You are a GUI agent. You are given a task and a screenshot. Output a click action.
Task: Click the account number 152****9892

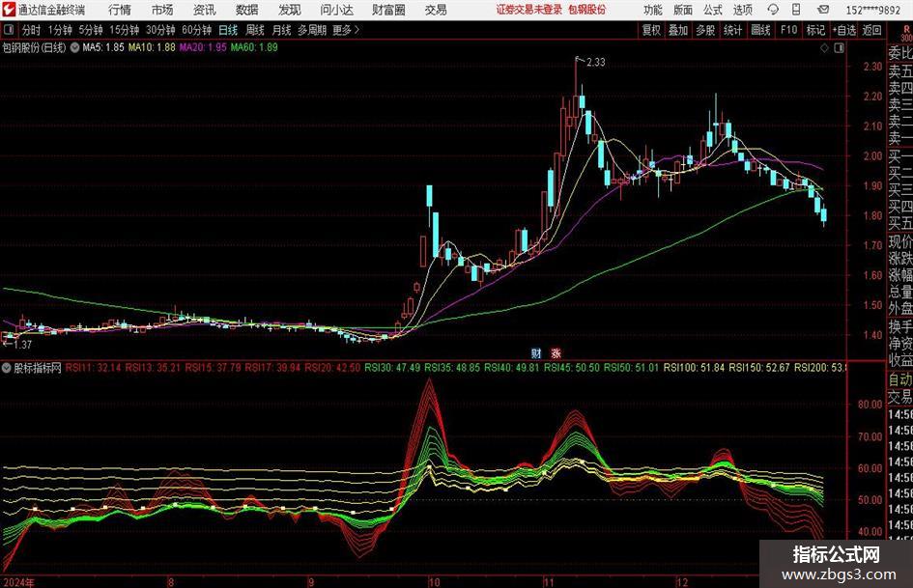pyautogui.click(x=872, y=10)
